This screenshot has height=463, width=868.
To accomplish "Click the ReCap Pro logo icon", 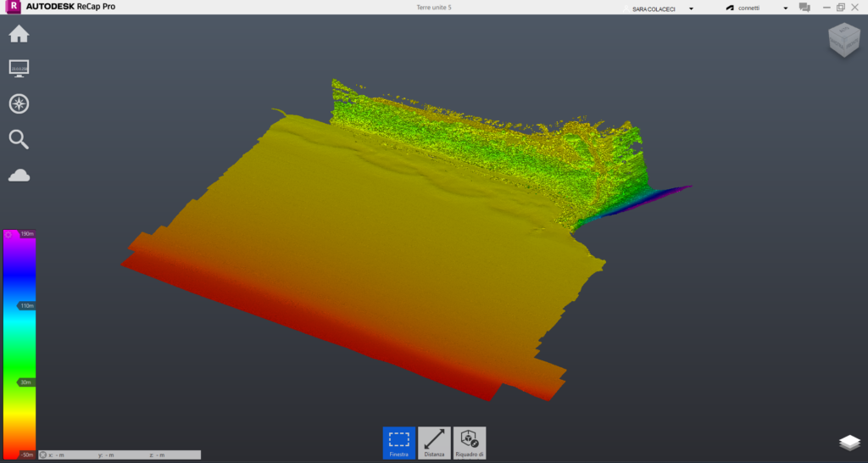I will (12, 7).
